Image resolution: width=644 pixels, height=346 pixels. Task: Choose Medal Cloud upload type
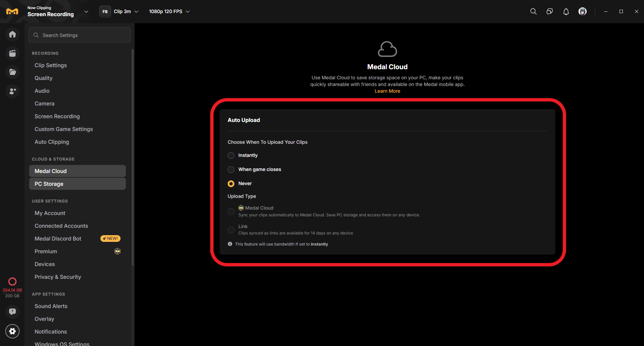231,212
